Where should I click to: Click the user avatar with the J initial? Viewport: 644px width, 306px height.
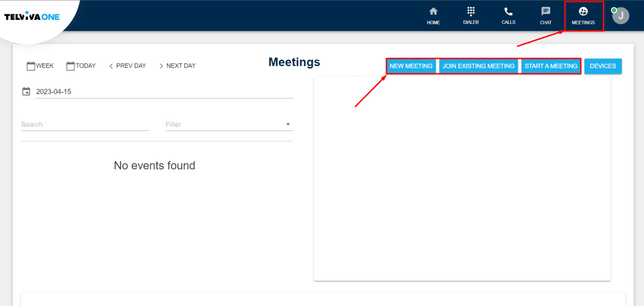click(x=620, y=16)
